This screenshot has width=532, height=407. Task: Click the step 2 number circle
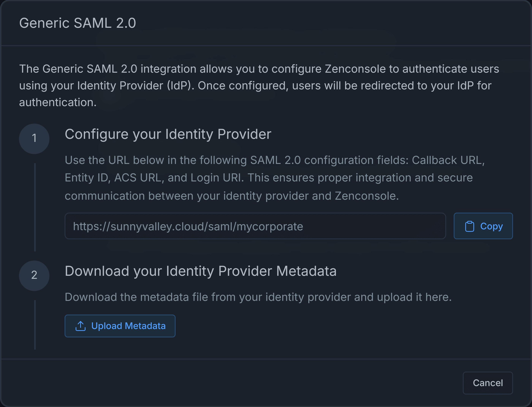point(34,275)
